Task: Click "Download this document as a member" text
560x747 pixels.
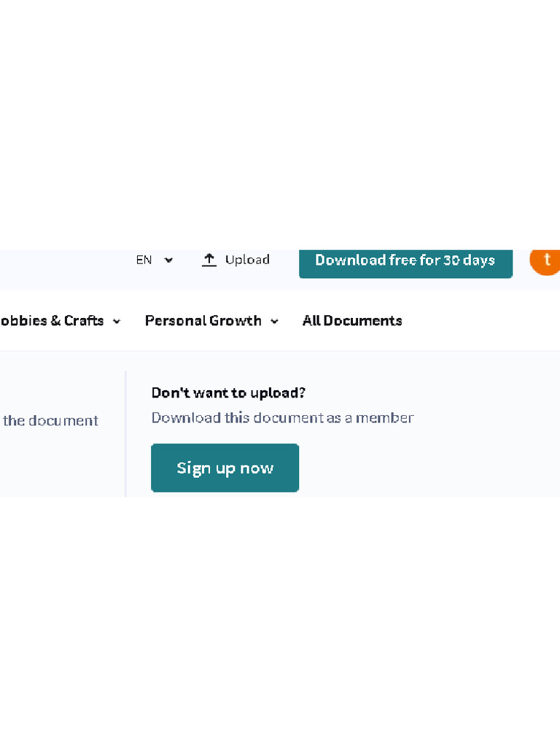Action: pyautogui.click(x=282, y=418)
